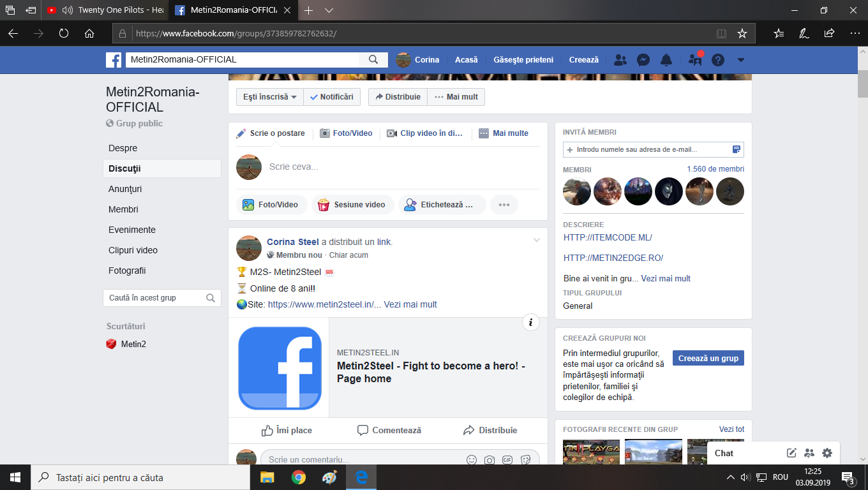Image resolution: width=868 pixels, height=490 pixels.
Task: Click the Caută în acest grup search field
Action: (x=162, y=298)
